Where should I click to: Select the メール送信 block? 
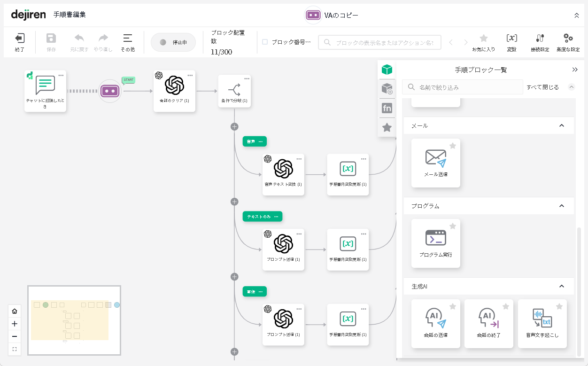(435, 163)
